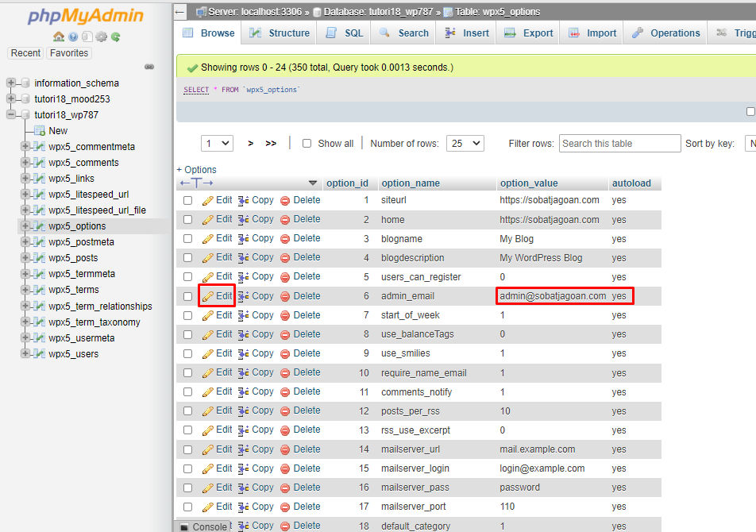Expand the + Options section
This screenshot has height=532, width=756.
[x=196, y=170]
